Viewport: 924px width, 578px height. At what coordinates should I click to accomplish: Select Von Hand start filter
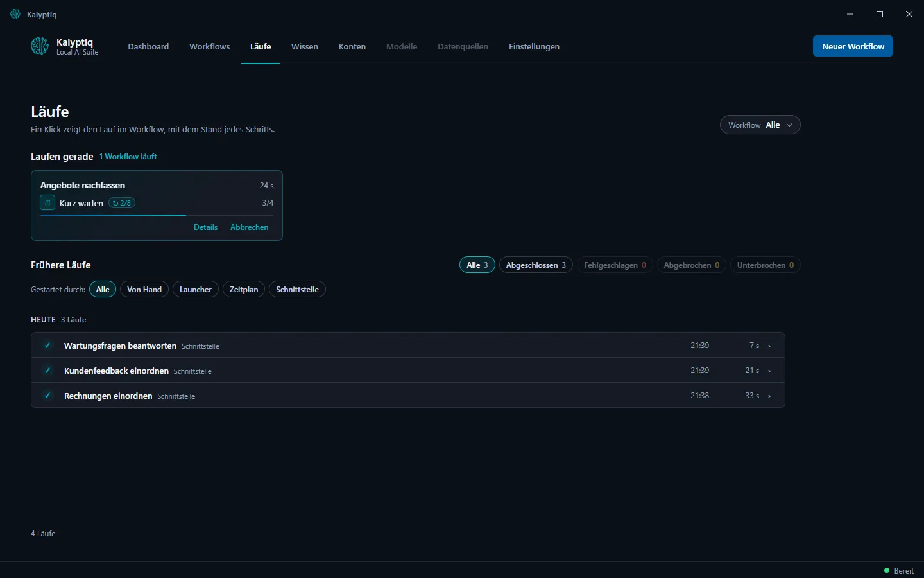tap(144, 290)
